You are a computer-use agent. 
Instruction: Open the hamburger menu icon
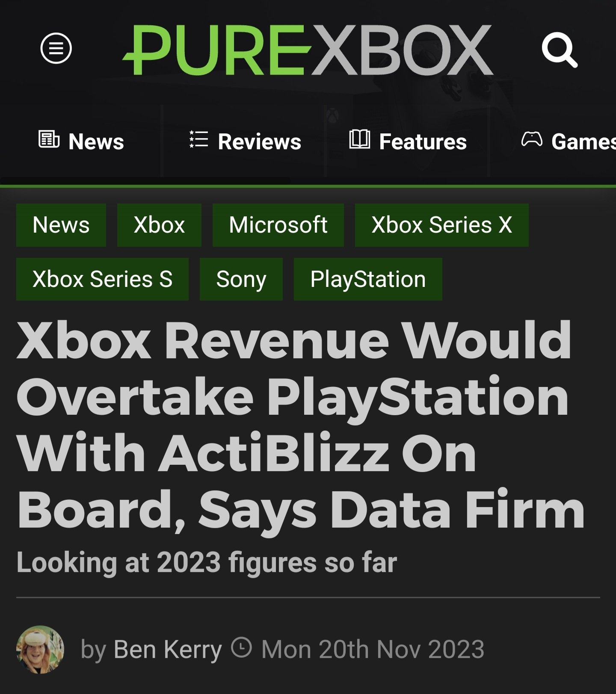[x=56, y=48]
